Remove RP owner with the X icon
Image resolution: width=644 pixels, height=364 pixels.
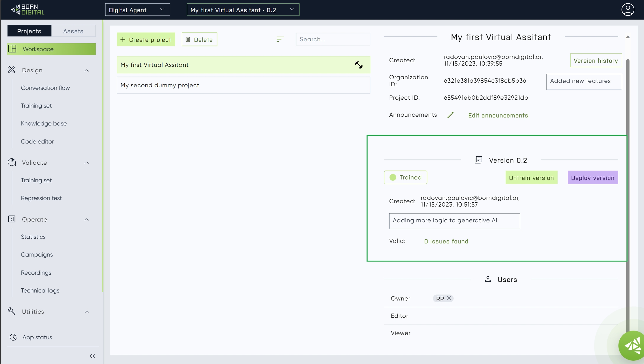tap(449, 298)
